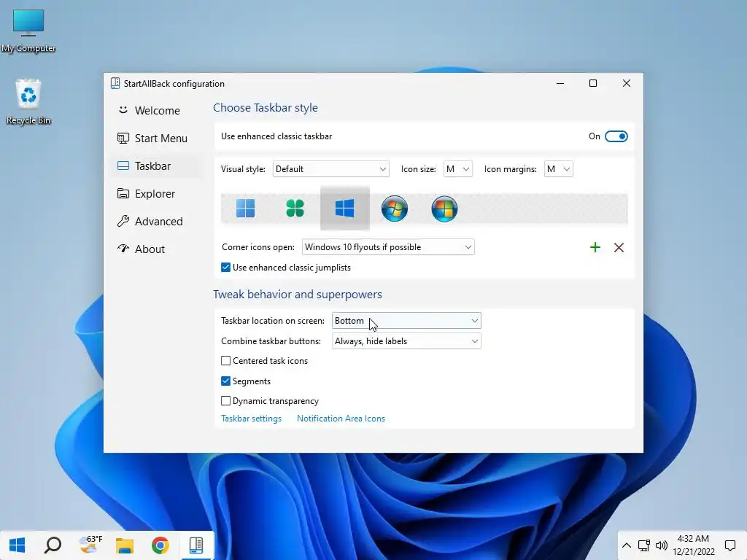Click the green plus add icon
This screenshot has width=747, height=560.
coord(595,247)
